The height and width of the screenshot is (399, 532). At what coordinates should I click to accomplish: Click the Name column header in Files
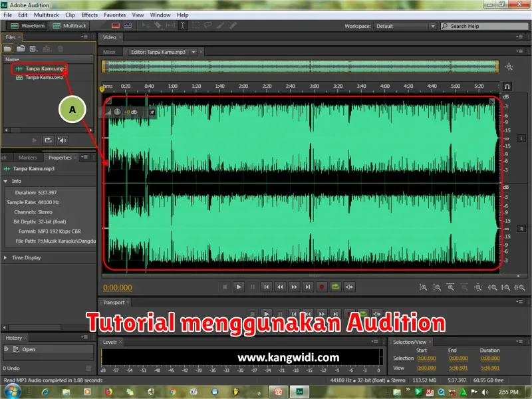(x=48, y=59)
